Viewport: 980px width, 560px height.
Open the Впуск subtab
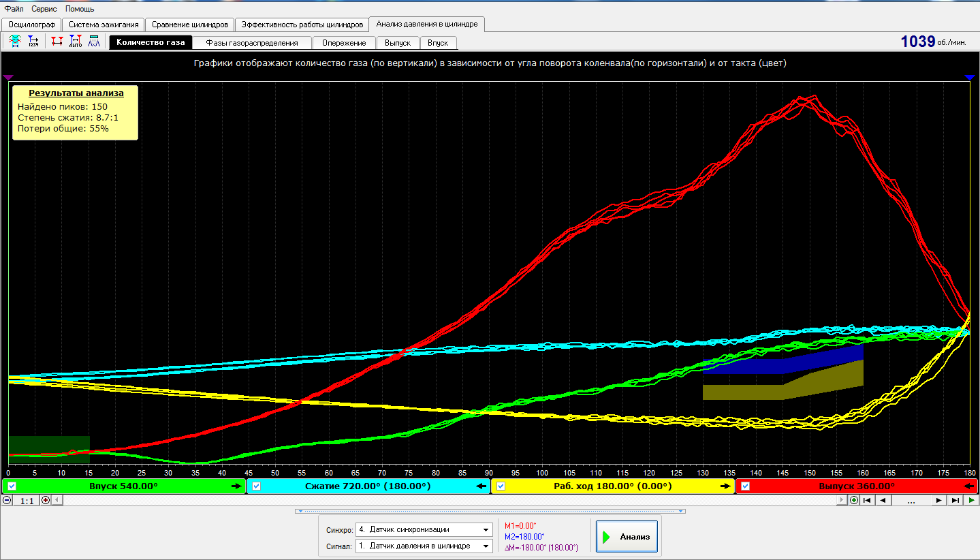[x=438, y=43]
